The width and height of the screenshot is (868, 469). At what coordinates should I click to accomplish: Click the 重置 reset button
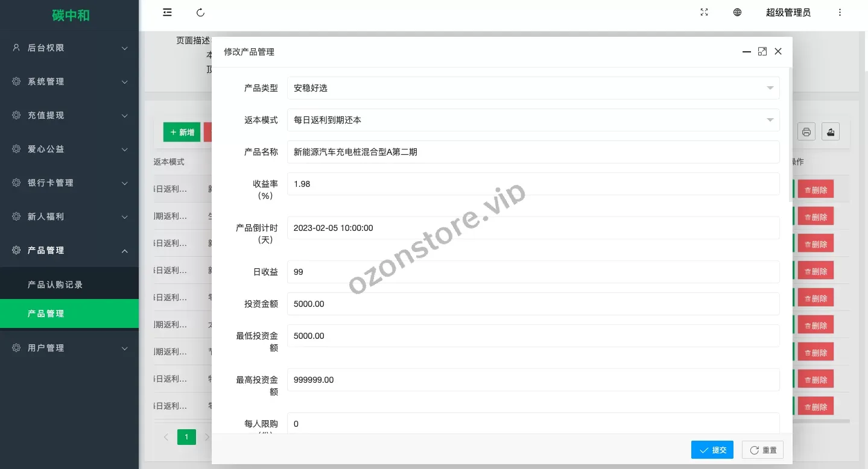(762, 450)
